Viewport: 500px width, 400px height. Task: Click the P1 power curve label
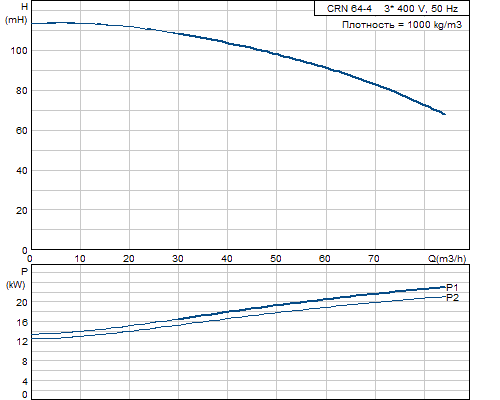pos(452,287)
